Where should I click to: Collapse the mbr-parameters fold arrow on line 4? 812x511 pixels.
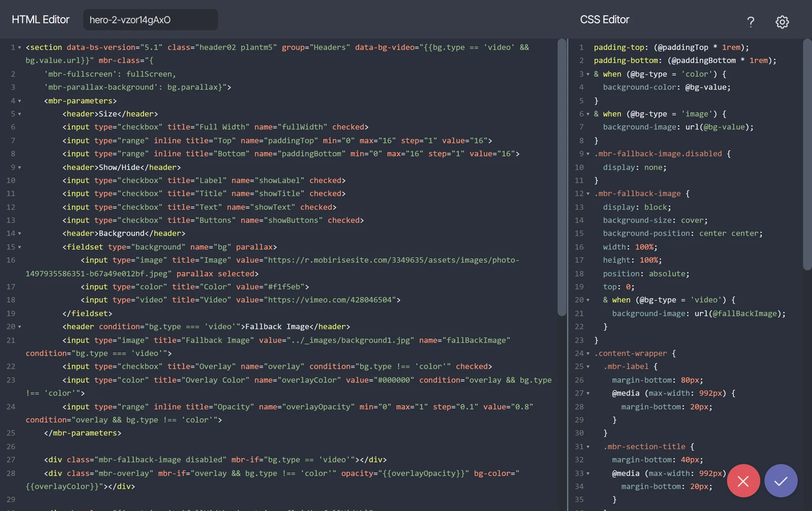click(20, 101)
